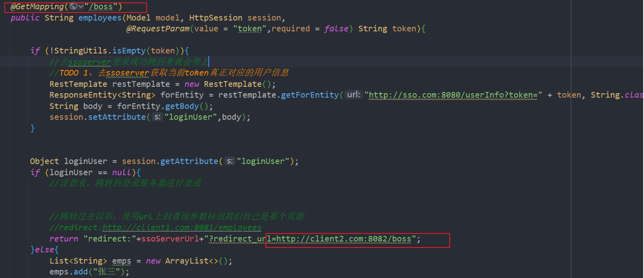
Task: Select the @RequestParam annotation
Action: pyautogui.click(x=157, y=29)
